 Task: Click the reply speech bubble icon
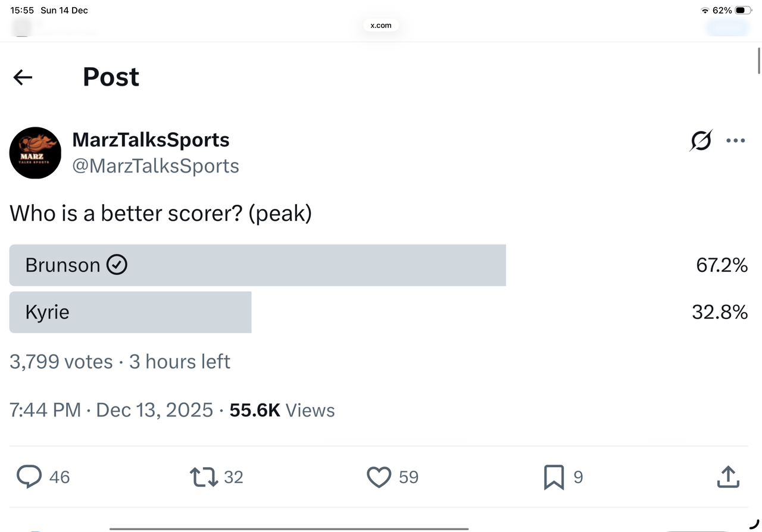click(x=29, y=477)
